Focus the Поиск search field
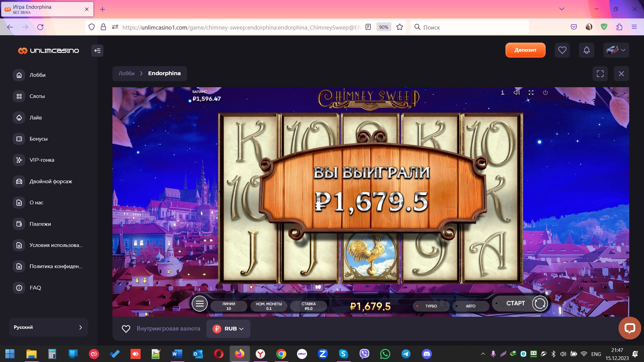644x362 pixels. pyautogui.click(x=469, y=27)
